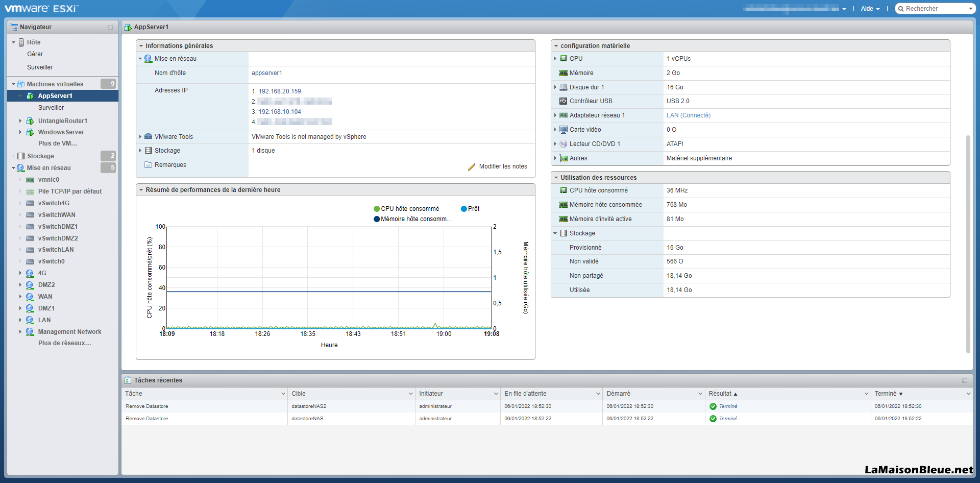Click the Tâches récentes panel icon

tap(128, 380)
